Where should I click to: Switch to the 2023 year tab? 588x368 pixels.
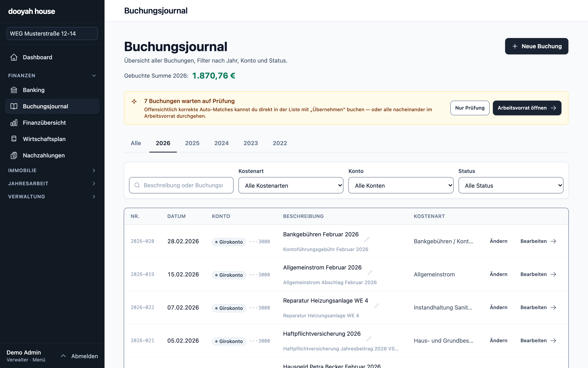[x=251, y=143]
